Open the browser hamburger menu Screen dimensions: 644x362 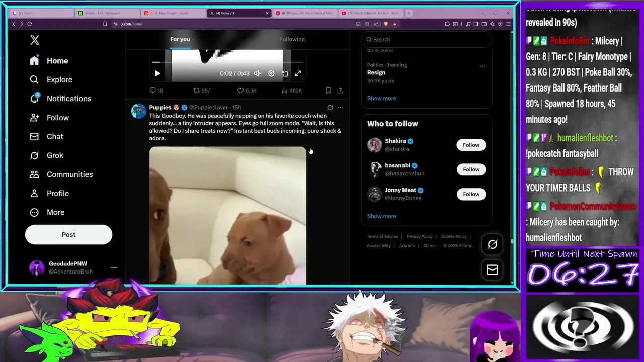click(x=508, y=24)
